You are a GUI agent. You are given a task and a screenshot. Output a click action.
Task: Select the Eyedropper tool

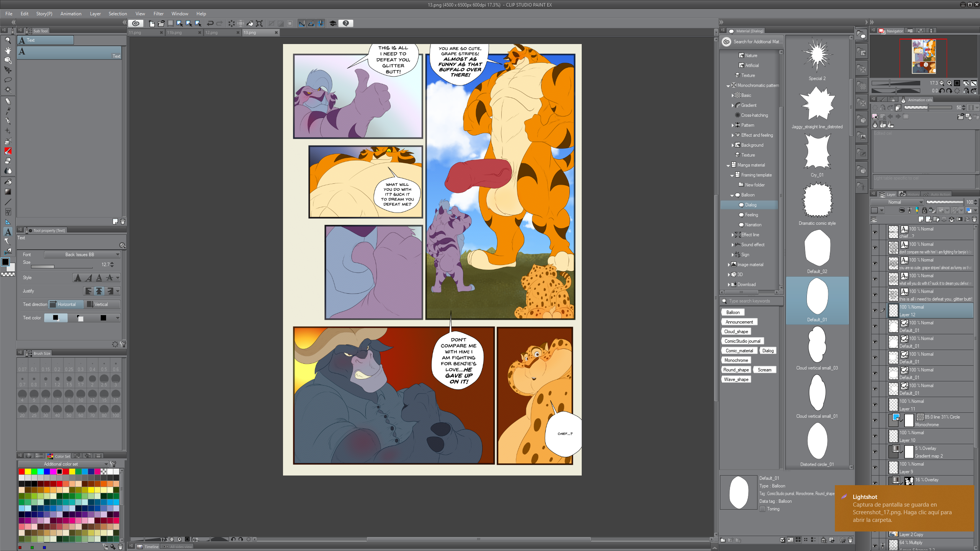8,111
